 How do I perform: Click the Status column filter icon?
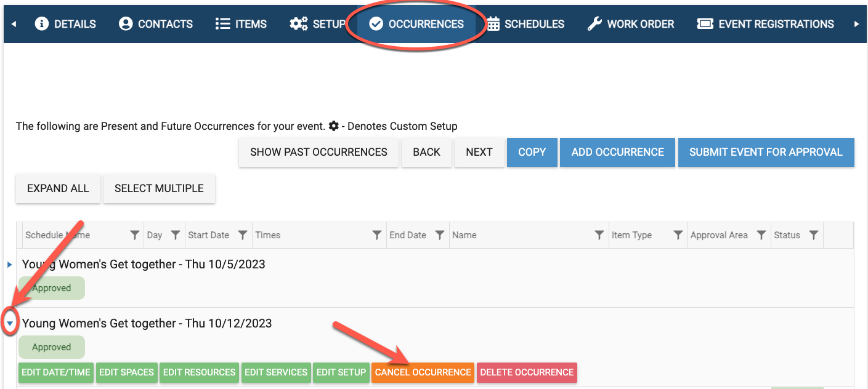813,235
